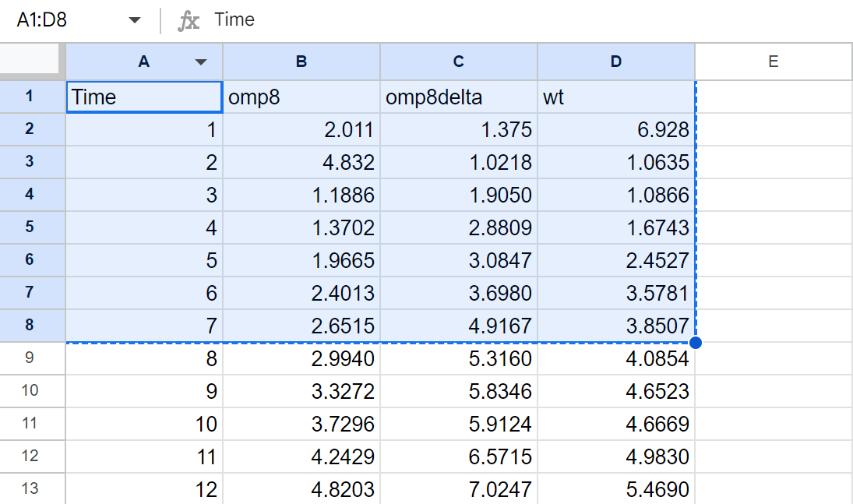This screenshot has width=853, height=504.
Task: Click cell containing omp8delta header
Action: point(459,97)
